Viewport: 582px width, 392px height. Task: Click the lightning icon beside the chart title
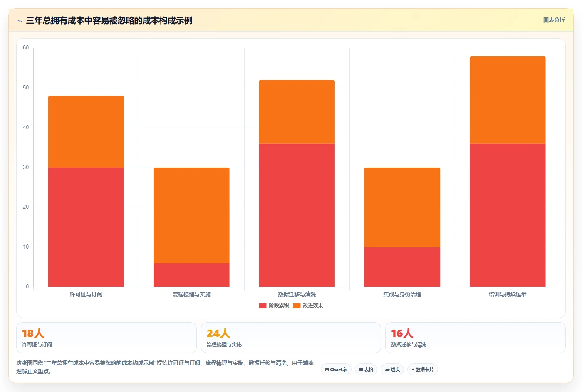click(x=20, y=21)
